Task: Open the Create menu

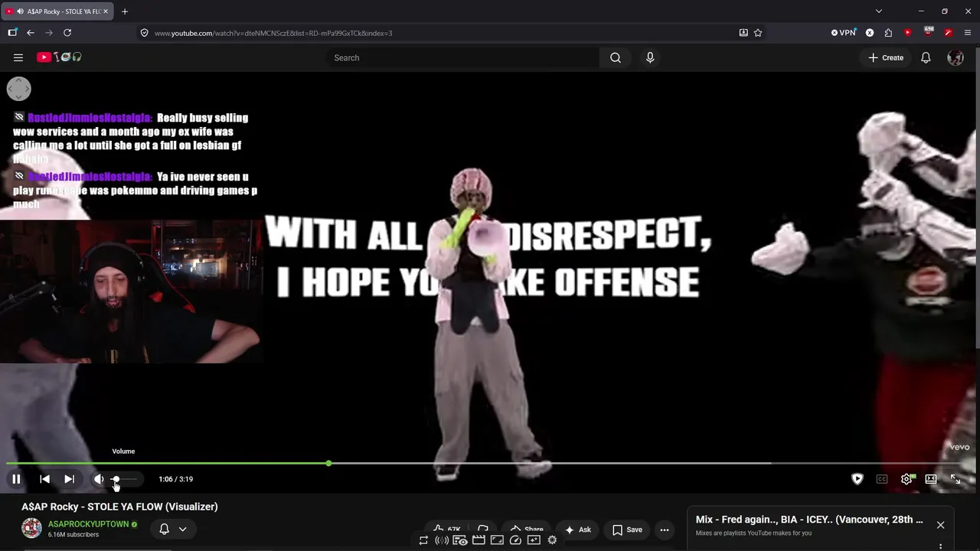Action: (x=886, y=57)
